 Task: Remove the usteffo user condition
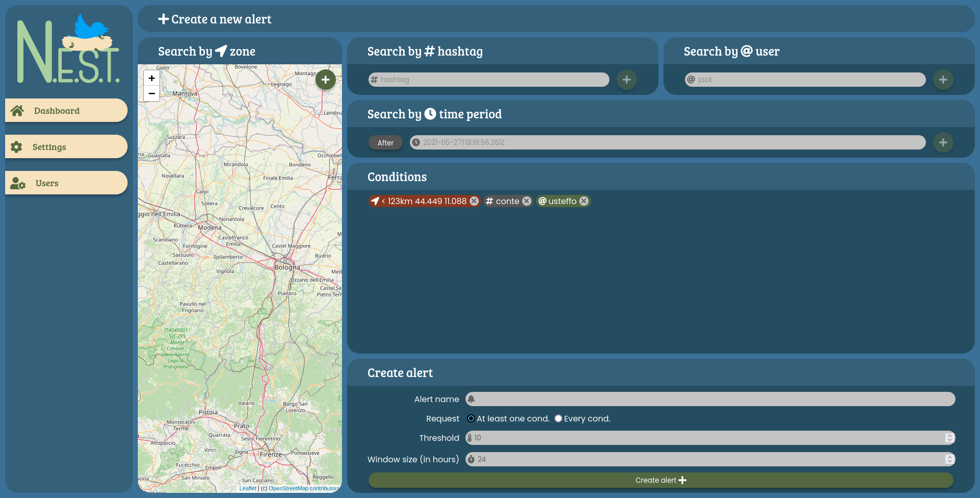click(584, 201)
